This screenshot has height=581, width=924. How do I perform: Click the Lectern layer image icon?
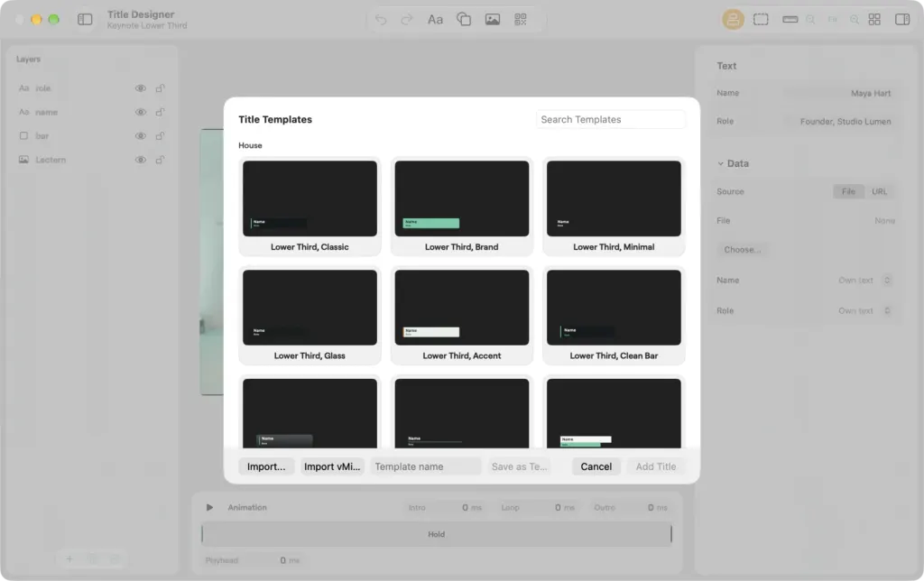click(23, 160)
